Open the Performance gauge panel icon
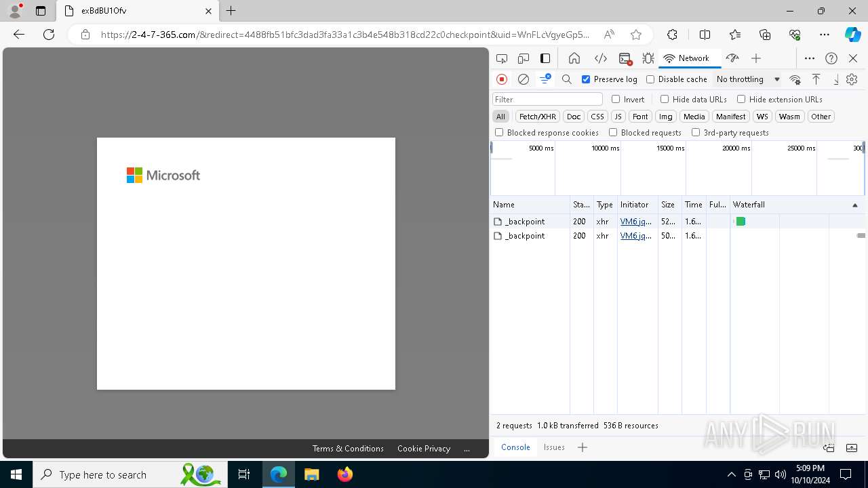 732,58
